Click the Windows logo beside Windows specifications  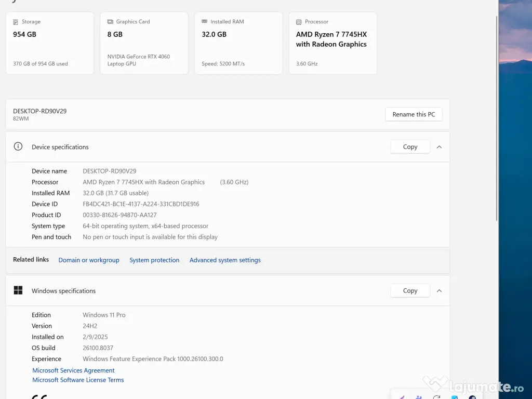coord(18,290)
